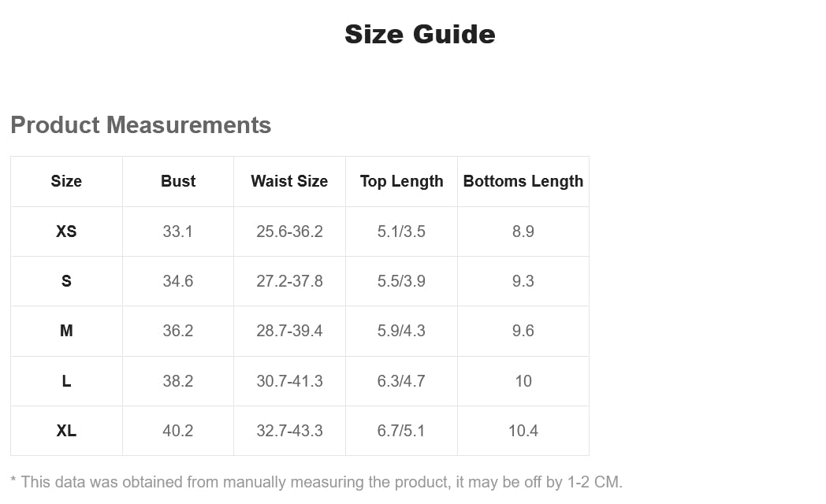Screen dimensions: 826x504
Task: Select the Bottoms Length column header
Action: point(523,181)
